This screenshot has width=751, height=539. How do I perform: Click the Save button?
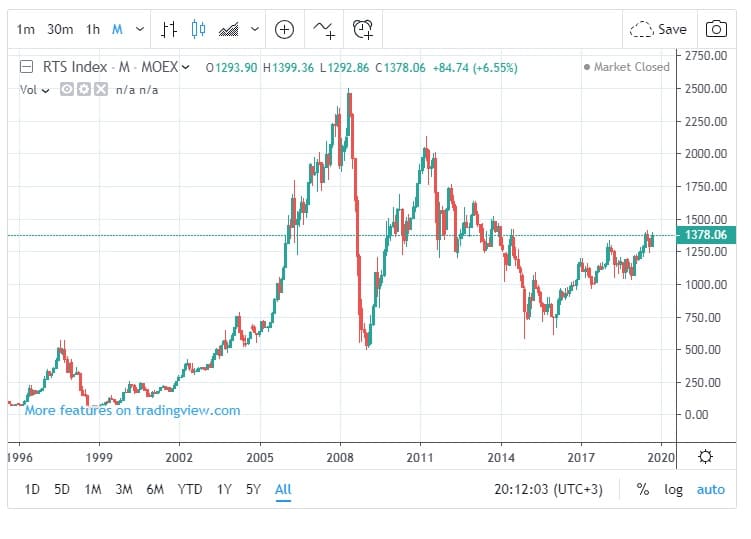(x=659, y=29)
